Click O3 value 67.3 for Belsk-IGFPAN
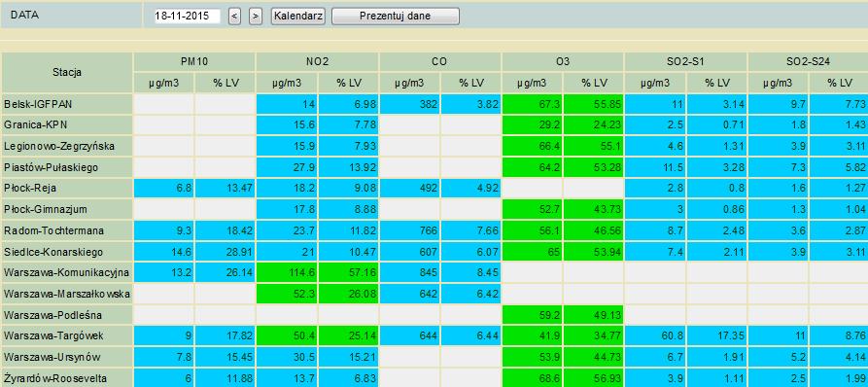 coord(533,103)
